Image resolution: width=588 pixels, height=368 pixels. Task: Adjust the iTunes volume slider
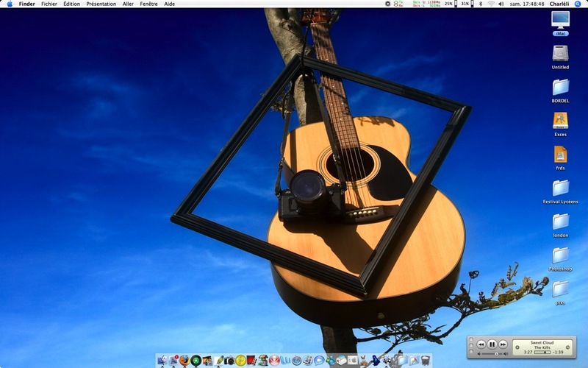[492, 354]
